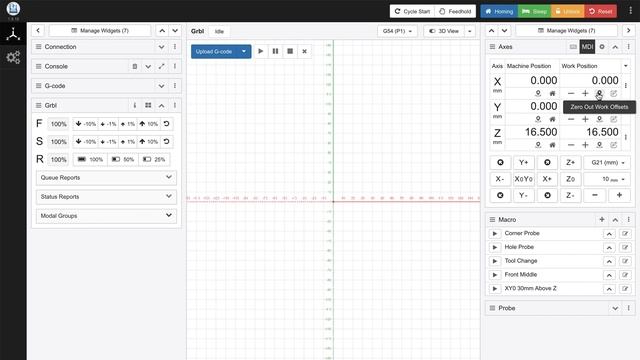This screenshot has width=640, height=360.
Task: Click the Sleep button
Action: [x=534, y=11]
